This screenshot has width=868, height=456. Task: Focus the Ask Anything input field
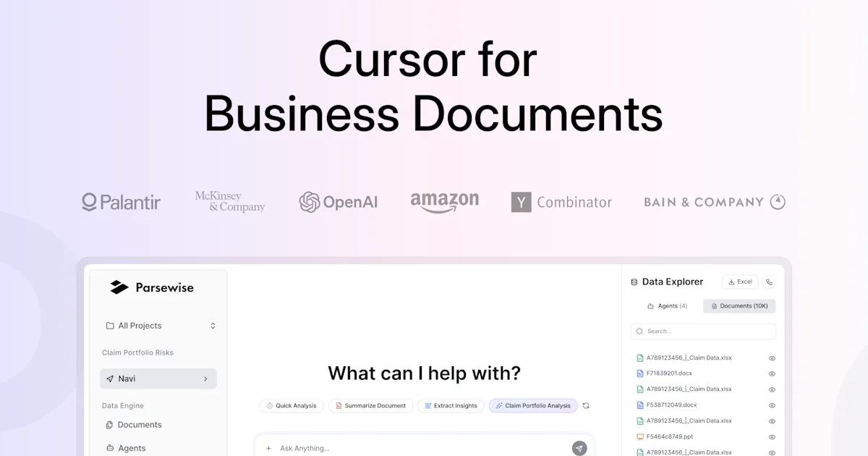tap(423, 448)
